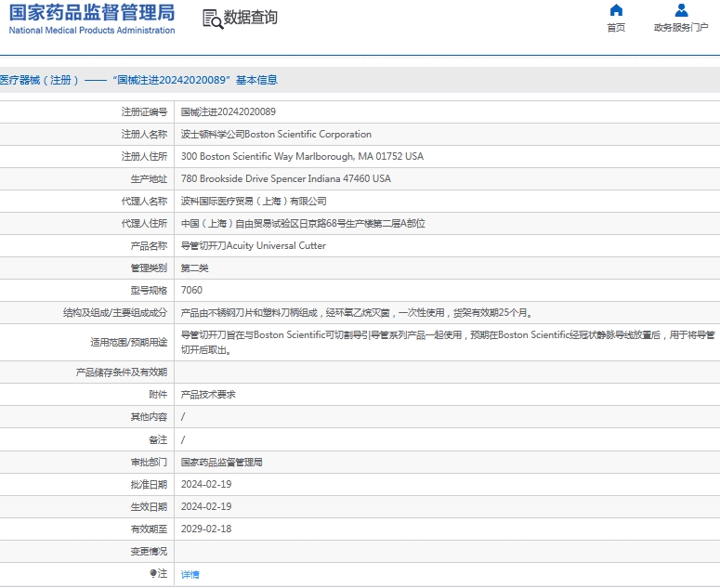
Task: Click the 数据查询 heading text
Action: click(250, 18)
